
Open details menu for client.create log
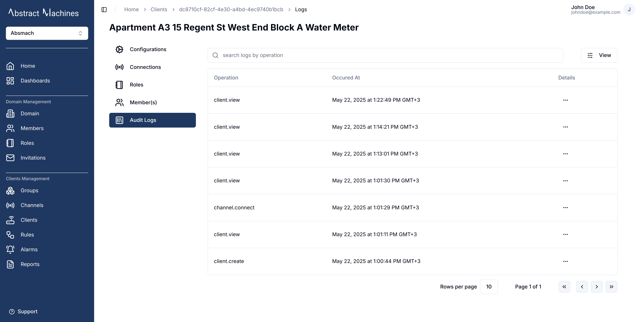tap(566, 261)
